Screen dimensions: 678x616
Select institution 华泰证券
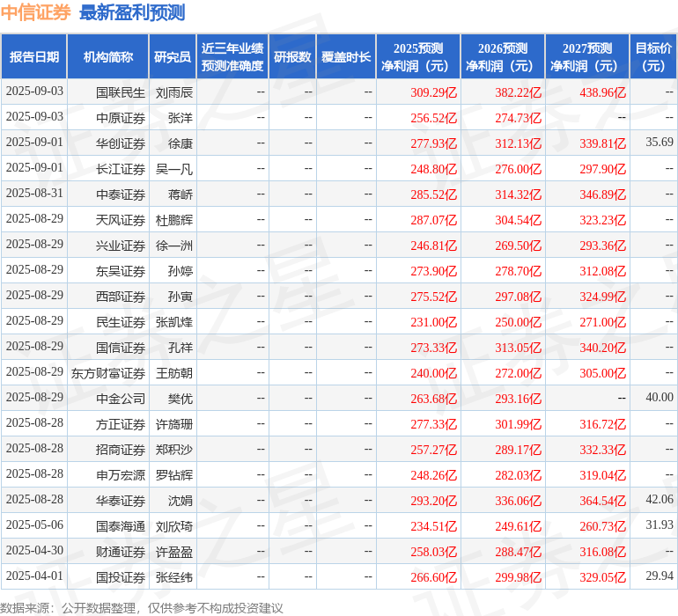[x=121, y=501]
